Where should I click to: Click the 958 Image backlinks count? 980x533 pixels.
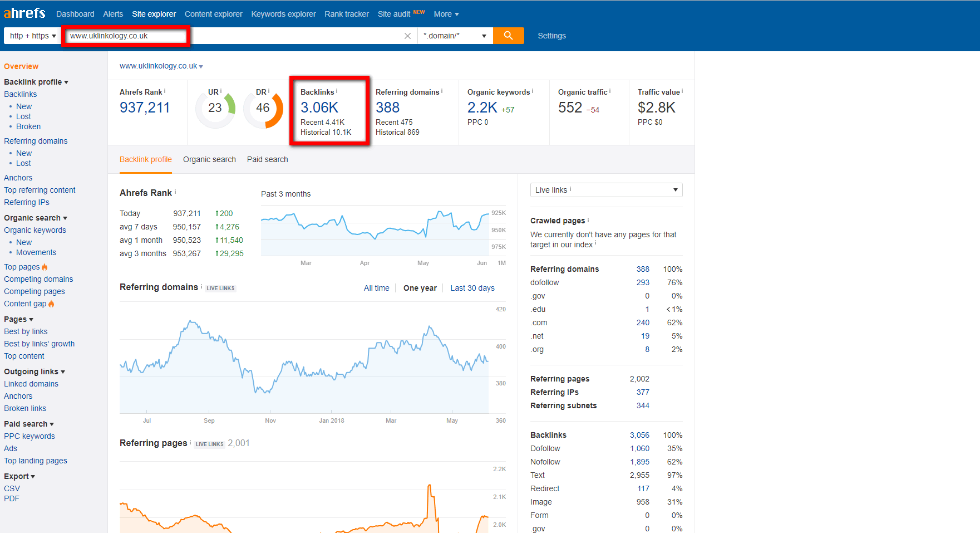643,502
